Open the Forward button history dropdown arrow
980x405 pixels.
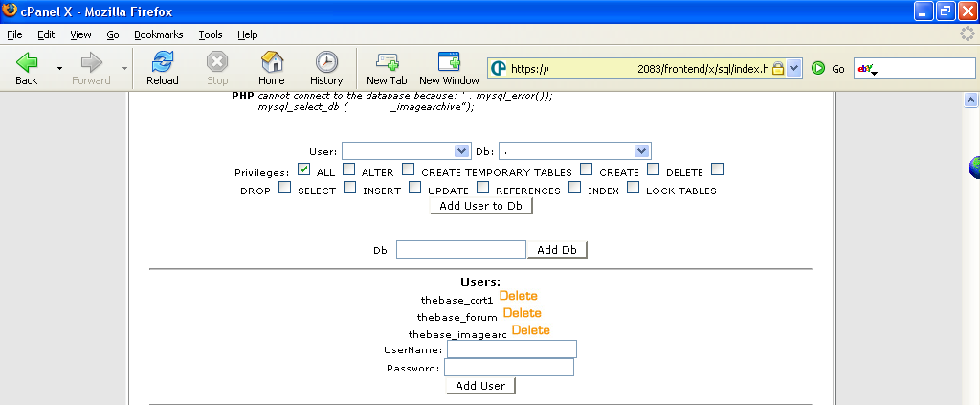(x=124, y=67)
